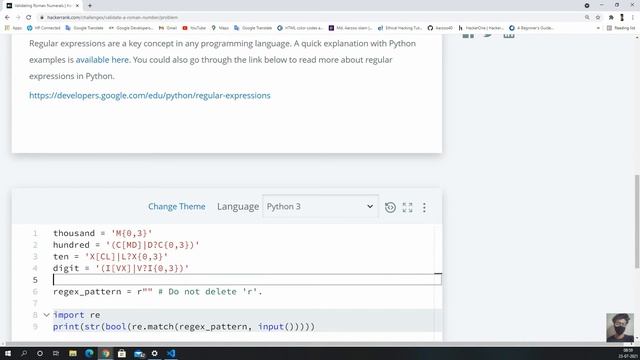Reset code with the history icon
640x360 pixels.
tap(390, 207)
